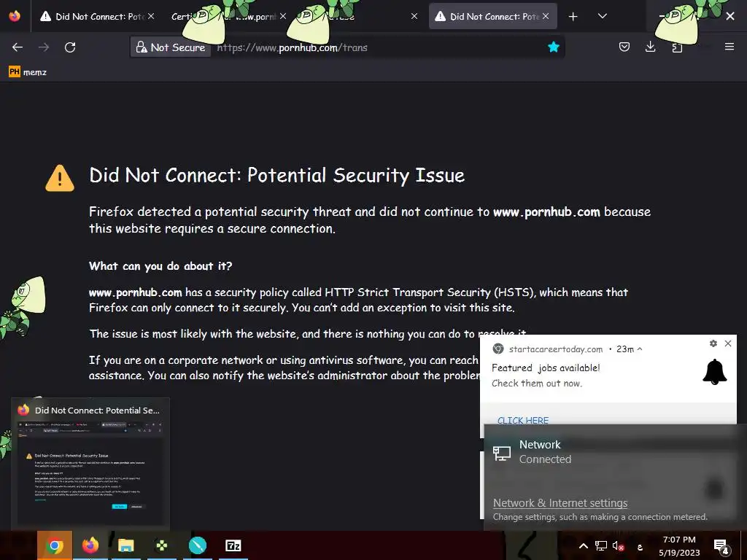Image resolution: width=747 pixels, height=560 pixels.
Task: Open 7-Zip from the taskbar
Action: (233, 545)
